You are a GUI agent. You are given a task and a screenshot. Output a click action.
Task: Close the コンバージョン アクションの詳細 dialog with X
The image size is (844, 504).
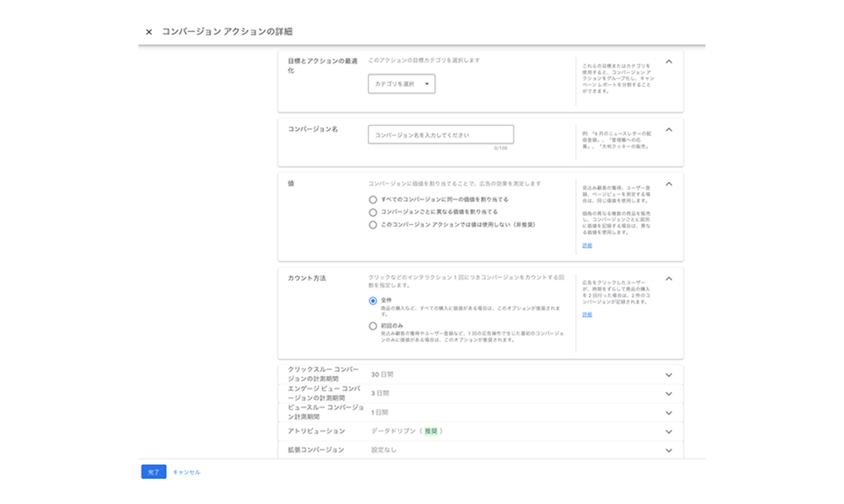point(149,32)
